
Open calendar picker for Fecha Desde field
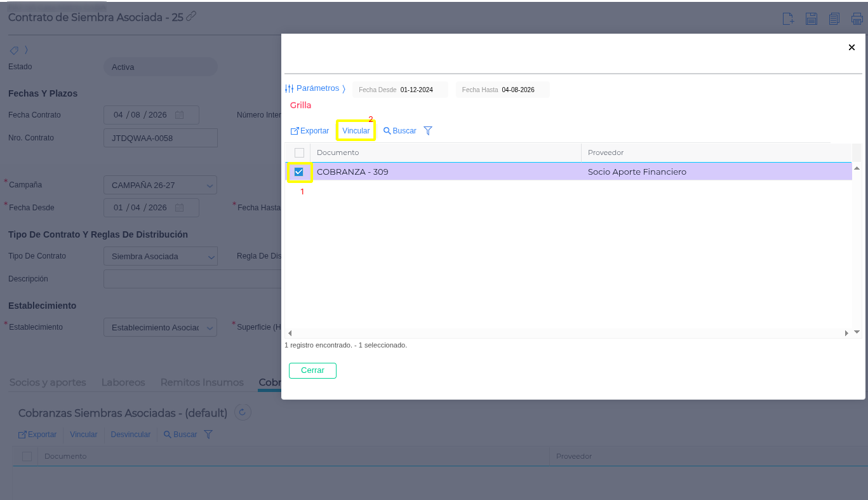click(x=180, y=208)
